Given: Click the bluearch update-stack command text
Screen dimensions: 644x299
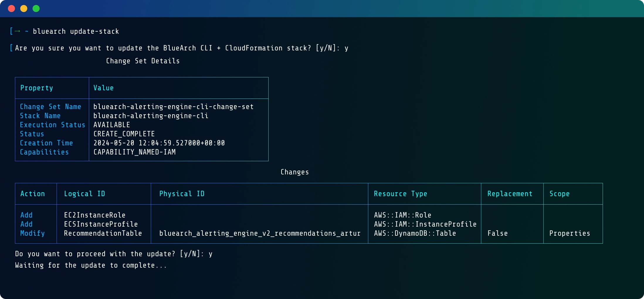Looking at the screenshot, I should pyautogui.click(x=76, y=31).
